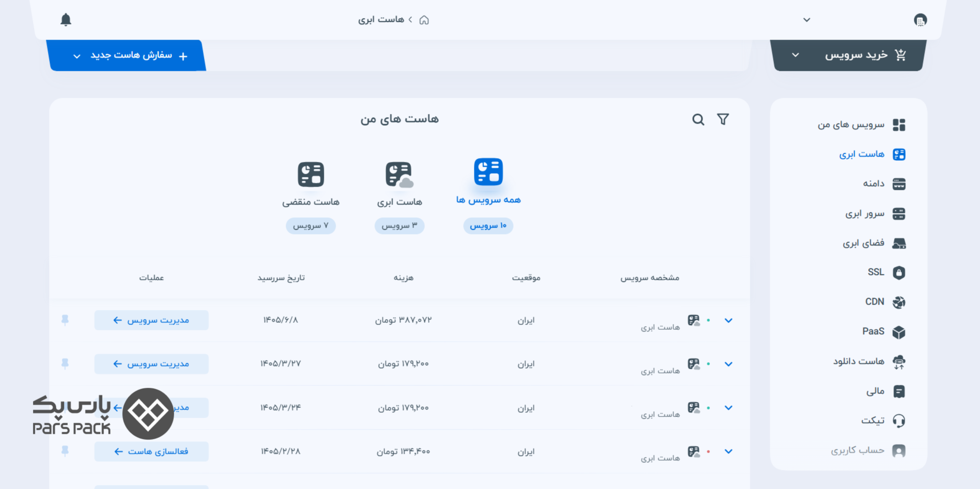Click the تیکت headset icon
This screenshot has height=489, width=980.
pos(899,421)
